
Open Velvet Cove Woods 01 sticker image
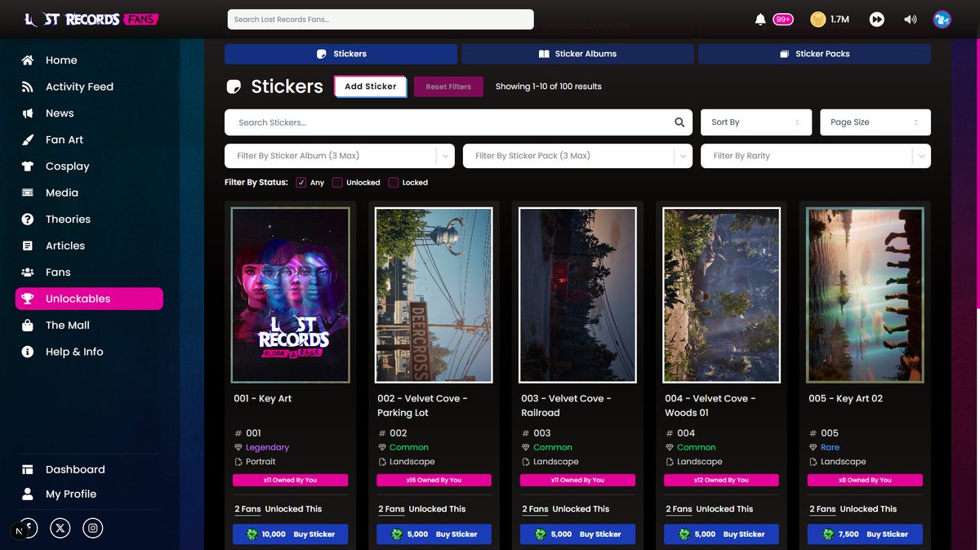(x=721, y=295)
